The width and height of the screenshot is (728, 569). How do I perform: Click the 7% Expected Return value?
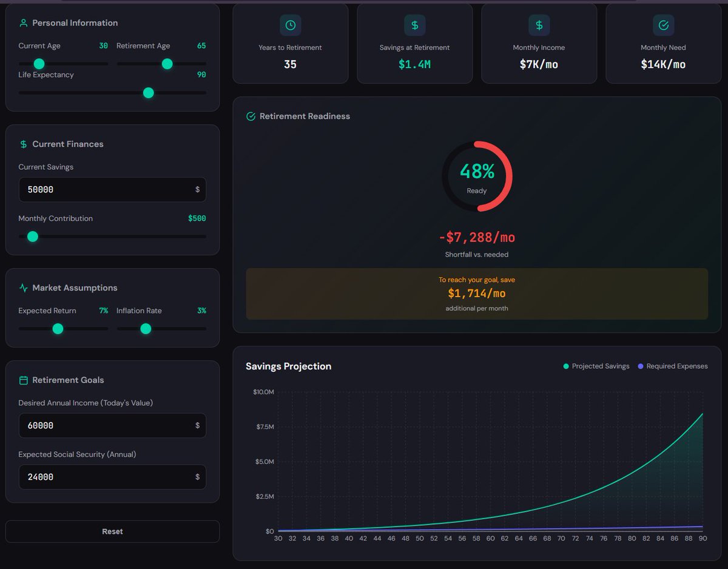[104, 311]
